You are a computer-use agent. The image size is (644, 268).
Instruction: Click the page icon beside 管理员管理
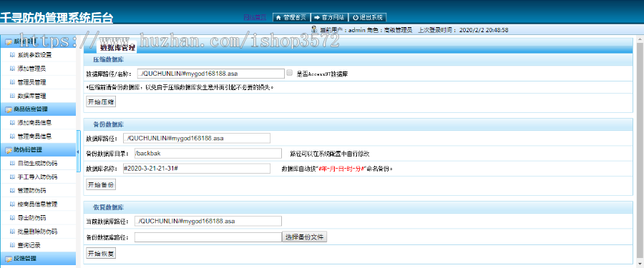click(x=12, y=82)
